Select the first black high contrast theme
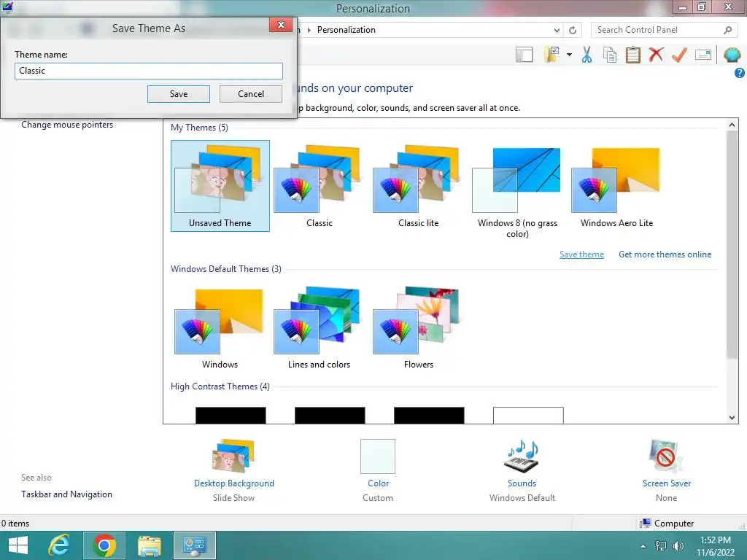Screen dimensions: 747x560 pyautogui.click(x=231, y=415)
